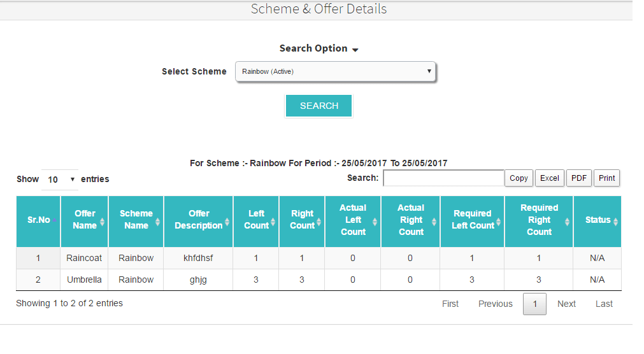Go to Next page of results
The width and height of the screenshot is (644, 354).
pyautogui.click(x=566, y=304)
